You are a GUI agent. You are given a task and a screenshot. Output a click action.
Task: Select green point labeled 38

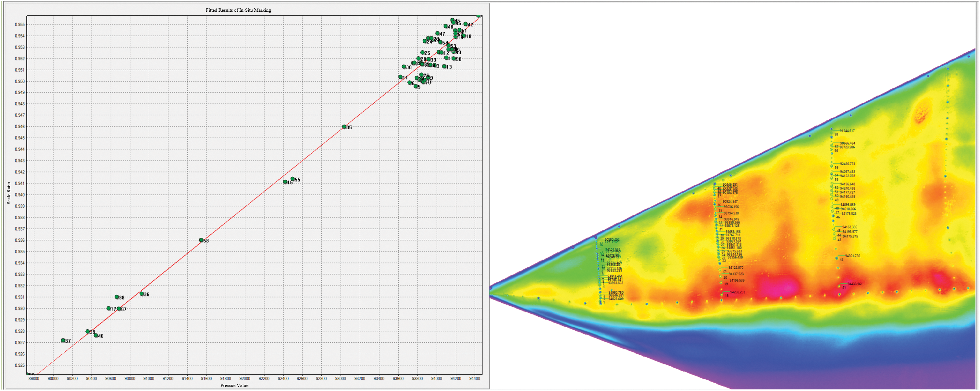pyautogui.click(x=117, y=297)
